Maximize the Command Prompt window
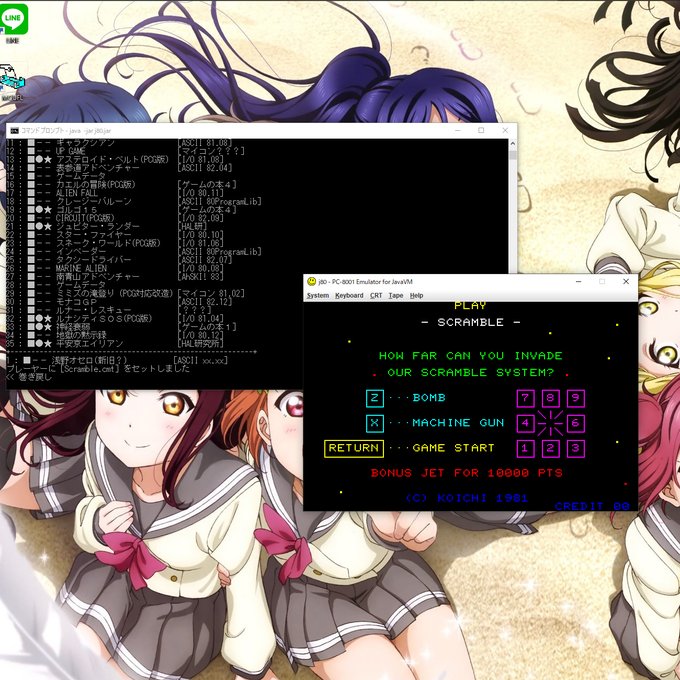Screen dimensions: 680x680 pyautogui.click(x=481, y=130)
